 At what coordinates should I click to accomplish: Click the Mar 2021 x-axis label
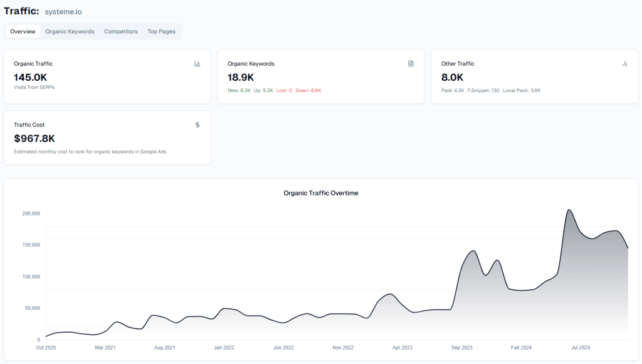click(105, 348)
